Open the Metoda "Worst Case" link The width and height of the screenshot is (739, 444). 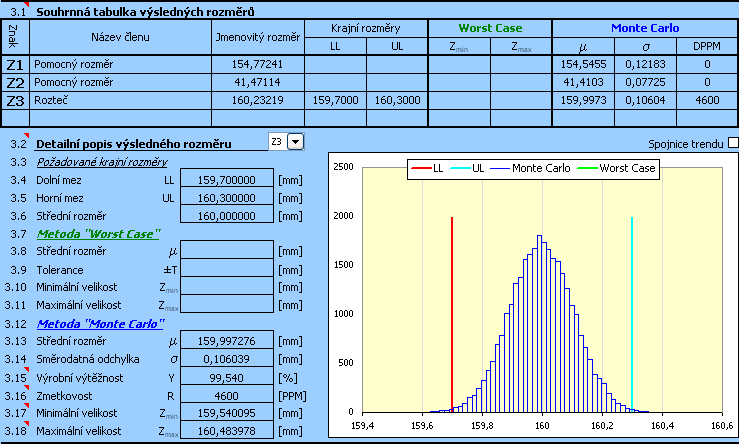click(97, 234)
